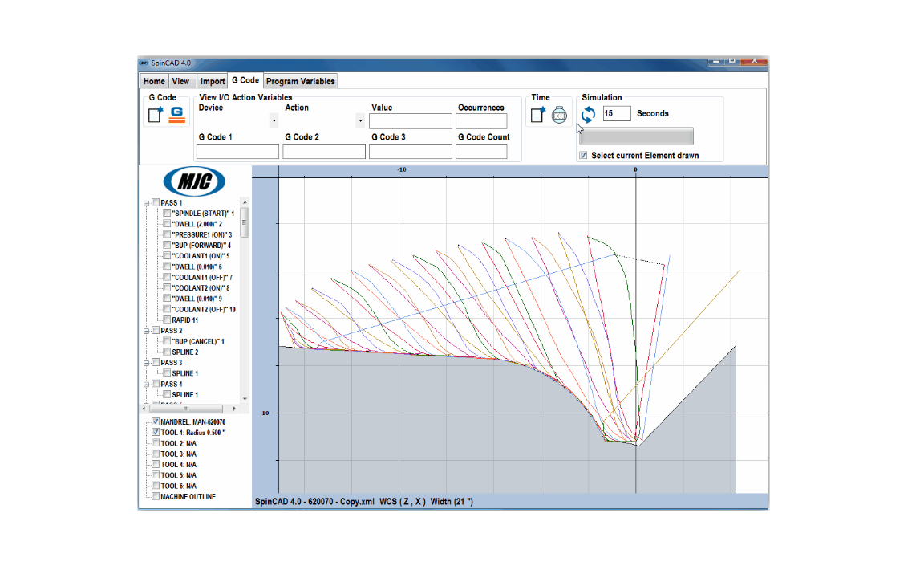
Task: Switch to the Program Variables tab
Action: [300, 81]
